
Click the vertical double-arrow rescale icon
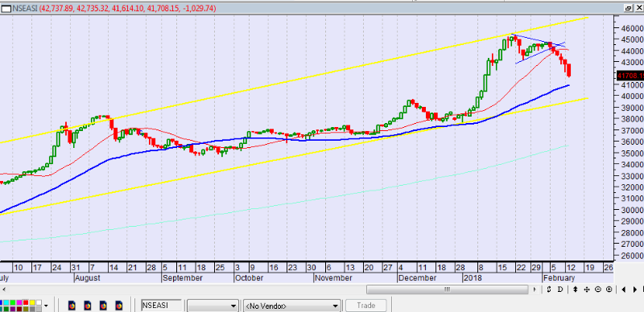(x=576, y=289)
